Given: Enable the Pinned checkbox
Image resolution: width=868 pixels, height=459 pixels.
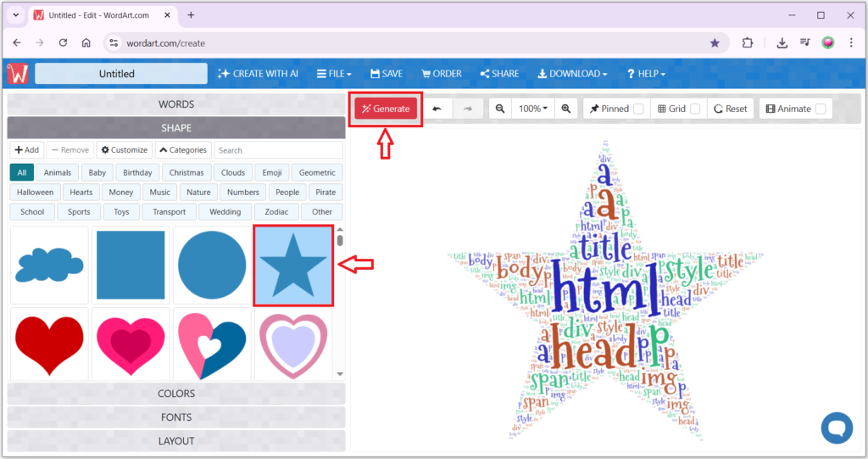Looking at the screenshot, I should tap(638, 109).
